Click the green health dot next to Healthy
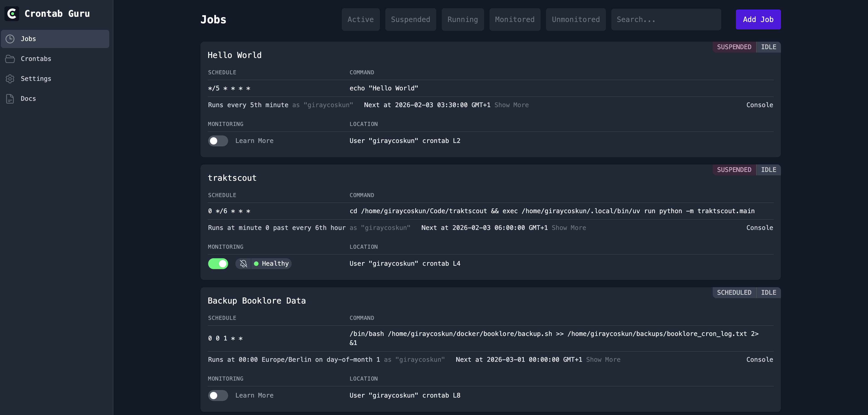The width and height of the screenshot is (868, 415). tap(256, 263)
